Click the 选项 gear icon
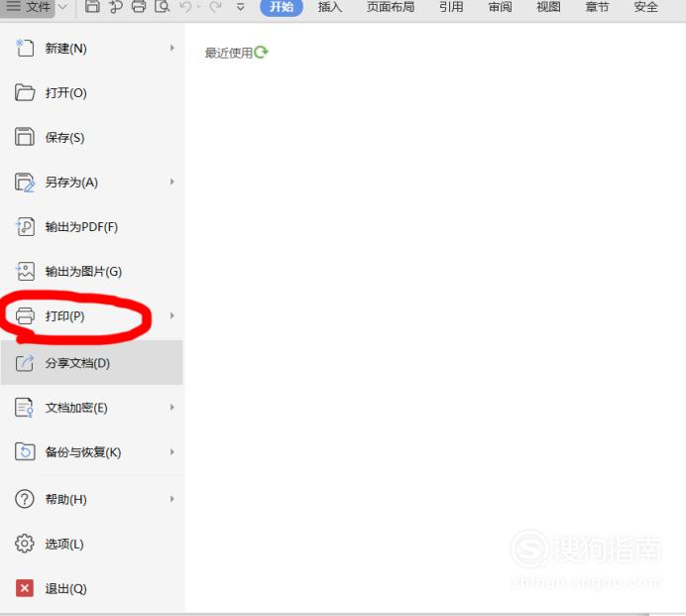 pos(25,544)
